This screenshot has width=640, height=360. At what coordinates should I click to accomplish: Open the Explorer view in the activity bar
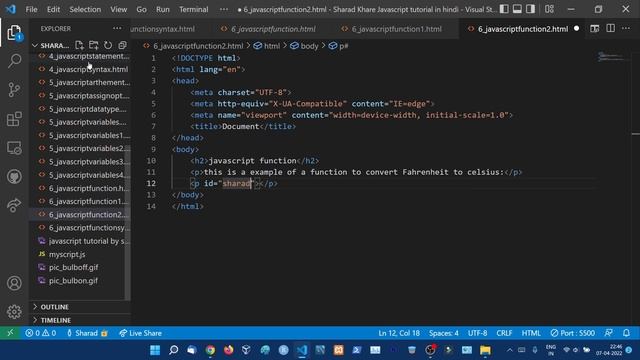(x=14, y=33)
